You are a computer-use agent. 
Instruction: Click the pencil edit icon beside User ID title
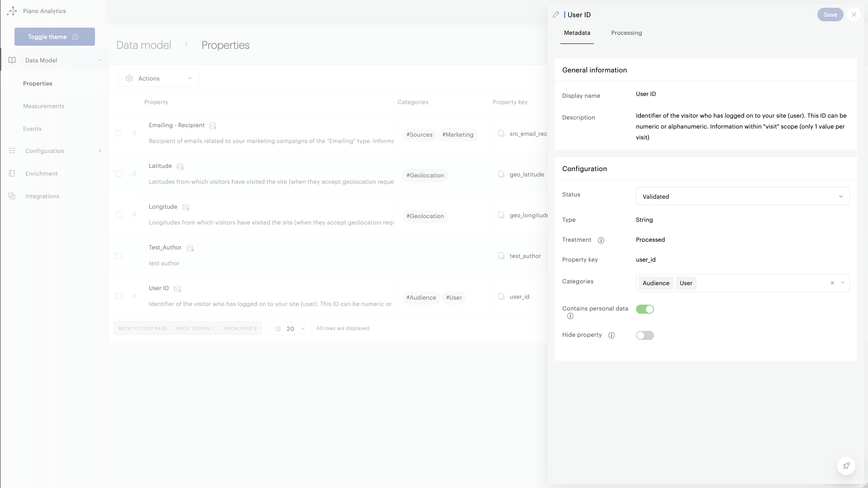tap(556, 14)
